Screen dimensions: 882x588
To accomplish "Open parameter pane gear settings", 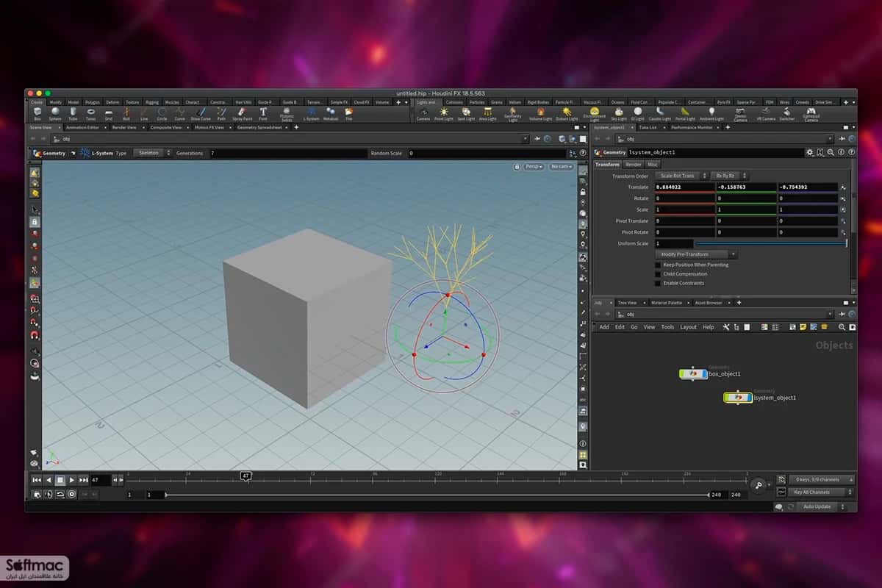I will click(x=810, y=152).
